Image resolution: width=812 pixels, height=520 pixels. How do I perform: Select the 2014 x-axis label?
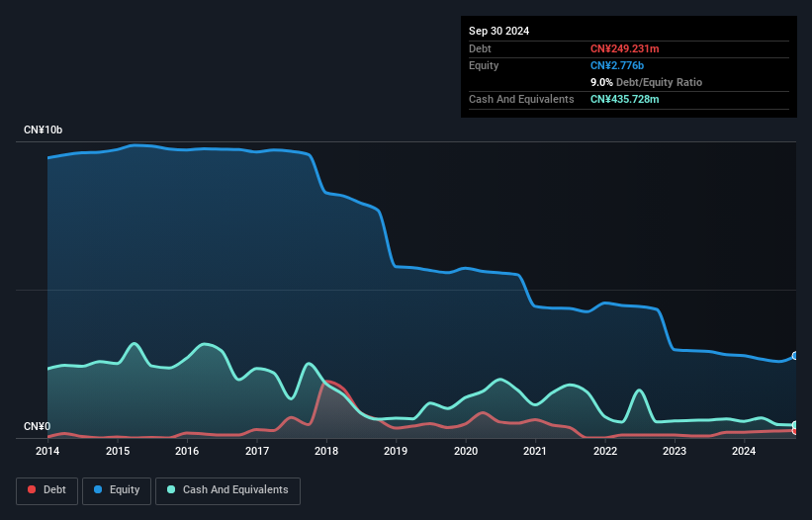[47, 451]
